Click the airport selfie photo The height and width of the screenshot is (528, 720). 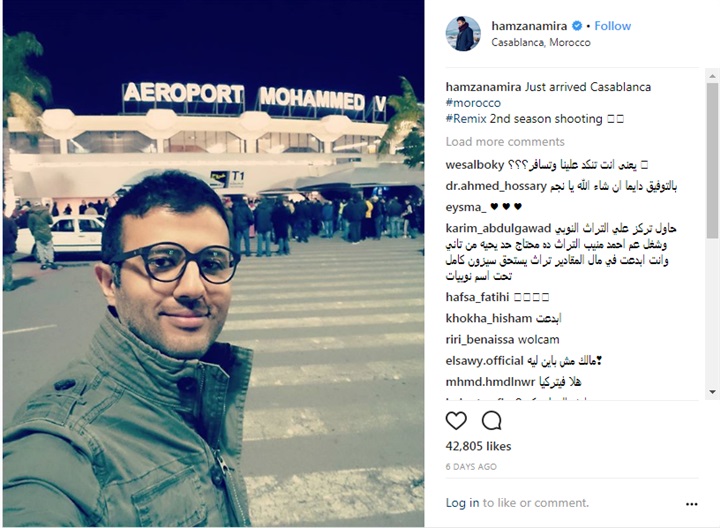(x=214, y=263)
